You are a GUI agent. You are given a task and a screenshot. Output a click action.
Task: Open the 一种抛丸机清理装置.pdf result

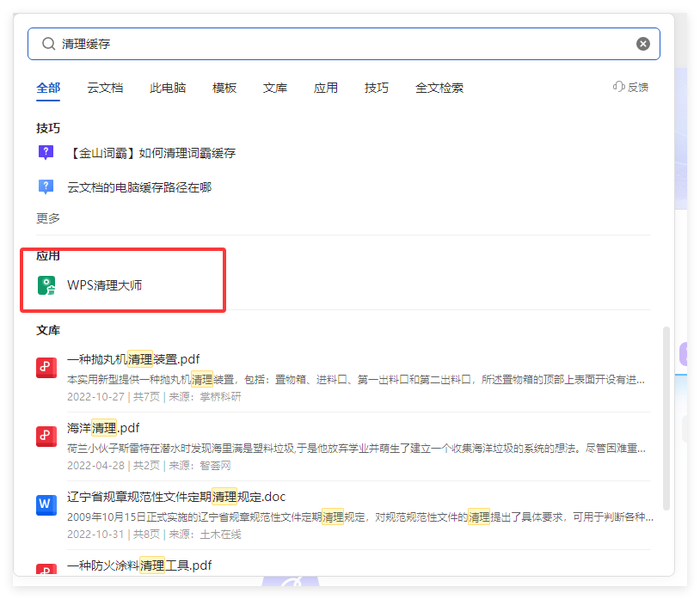click(x=132, y=358)
